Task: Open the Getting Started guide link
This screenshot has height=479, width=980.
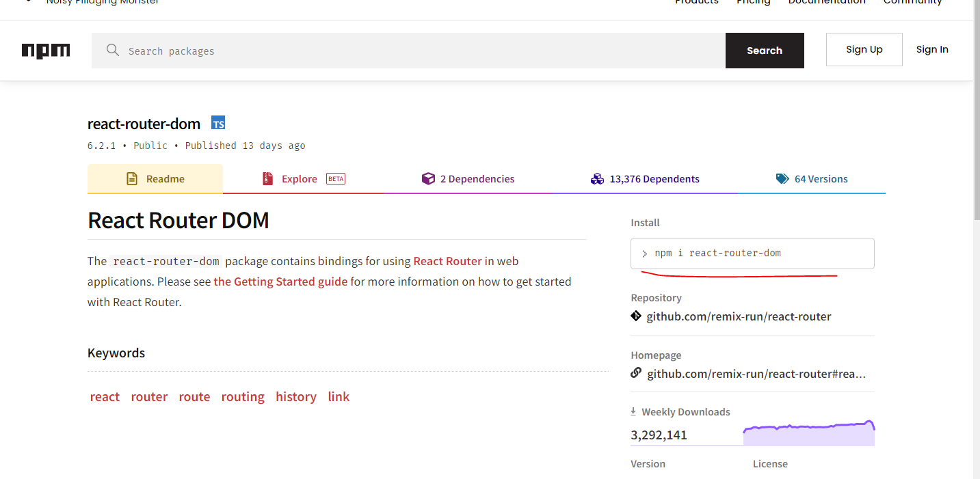Action: [x=280, y=282]
